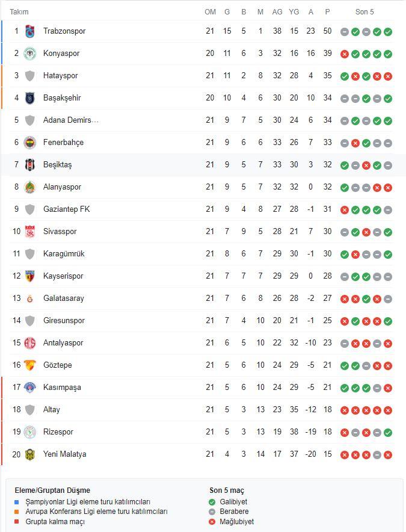Click the Başakşehir club badge
The image size is (406, 532).
30,98
